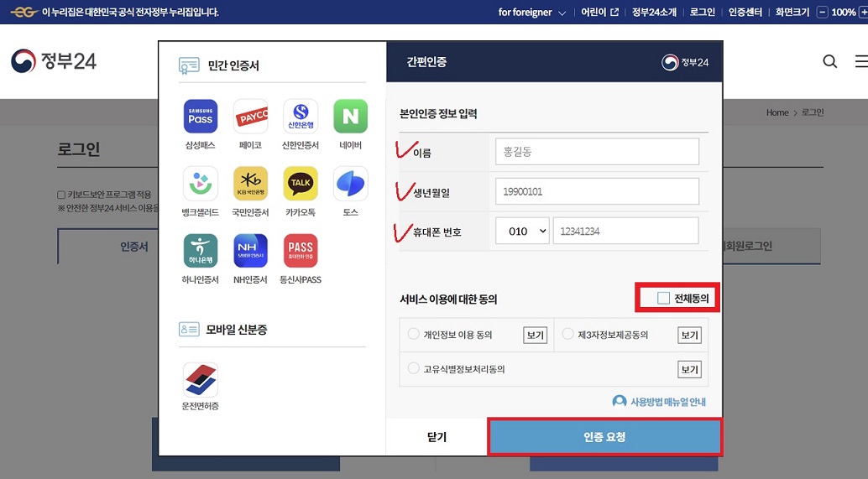868x479 pixels.
Task: Toggle the 키보드보안 프로그램 적용 checkbox
Action: click(61, 195)
